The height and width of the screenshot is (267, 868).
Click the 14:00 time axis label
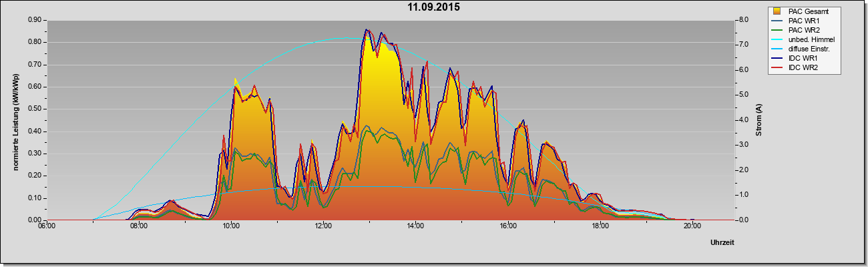click(415, 226)
